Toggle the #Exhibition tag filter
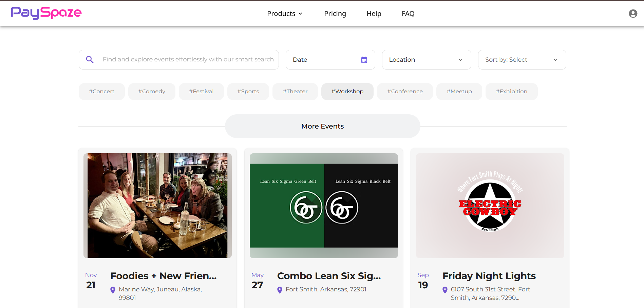Image resolution: width=644 pixels, height=308 pixels. [511, 92]
